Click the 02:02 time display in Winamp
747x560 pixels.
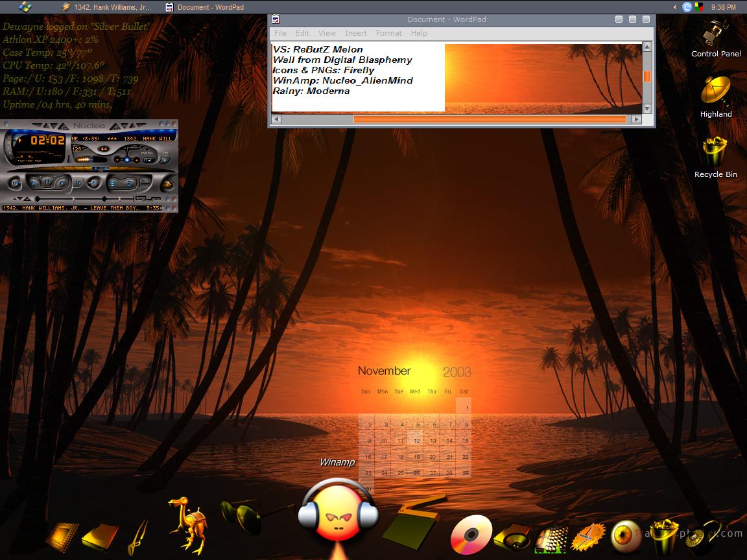(47, 140)
